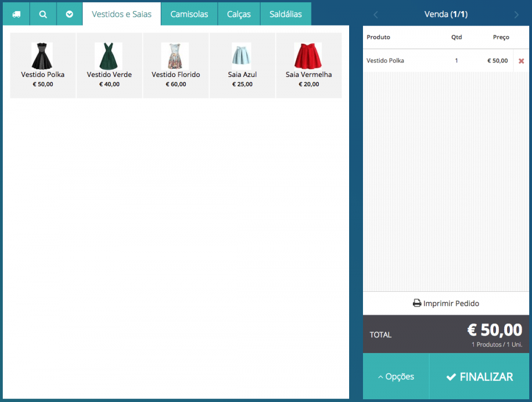This screenshot has width=532, height=402.
Task: Open the Calças category tab
Action: (x=238, y=14)
